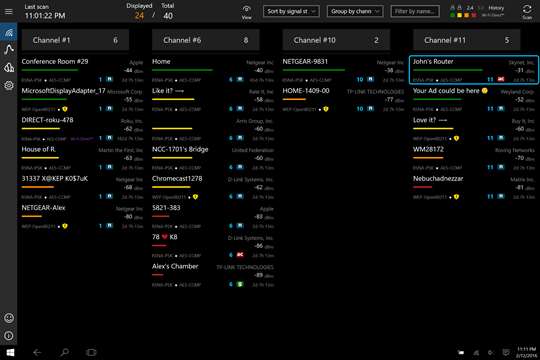Toggle the green signal level filter
Screen dimensions: 540x360
pyautogui.click(x=452, y=16)
